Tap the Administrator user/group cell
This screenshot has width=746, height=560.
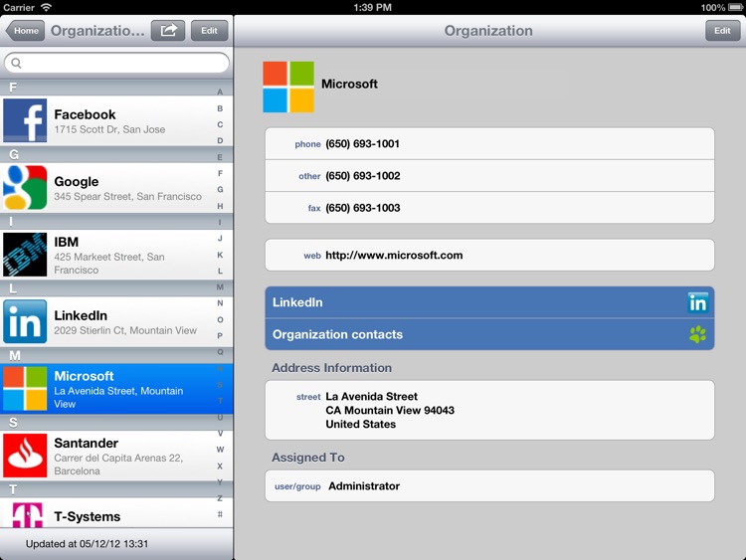click(489, 485)
